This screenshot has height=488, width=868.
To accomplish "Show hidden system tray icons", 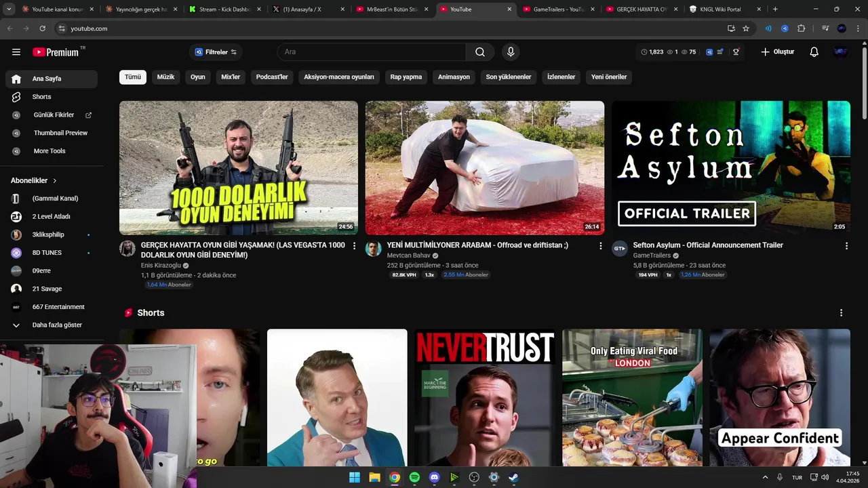I will (766, 477).
